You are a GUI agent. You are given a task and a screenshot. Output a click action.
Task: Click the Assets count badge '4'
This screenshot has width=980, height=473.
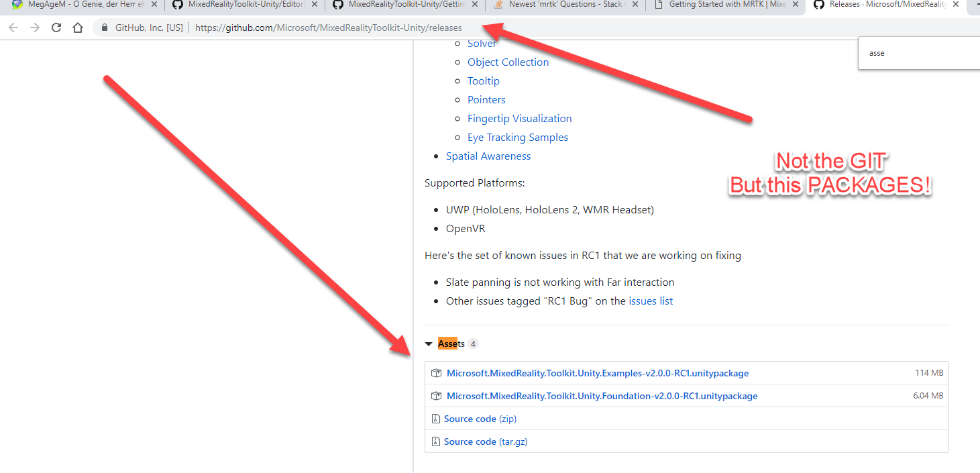(x=473, y=344)
